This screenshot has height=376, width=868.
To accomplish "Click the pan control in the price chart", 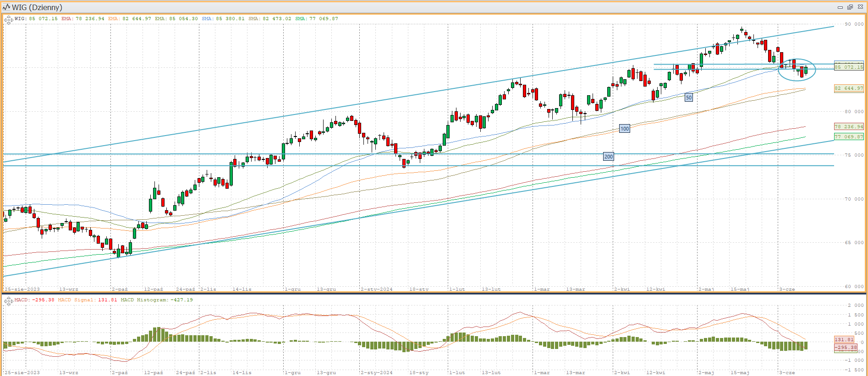I will click(x=8, y=20).
